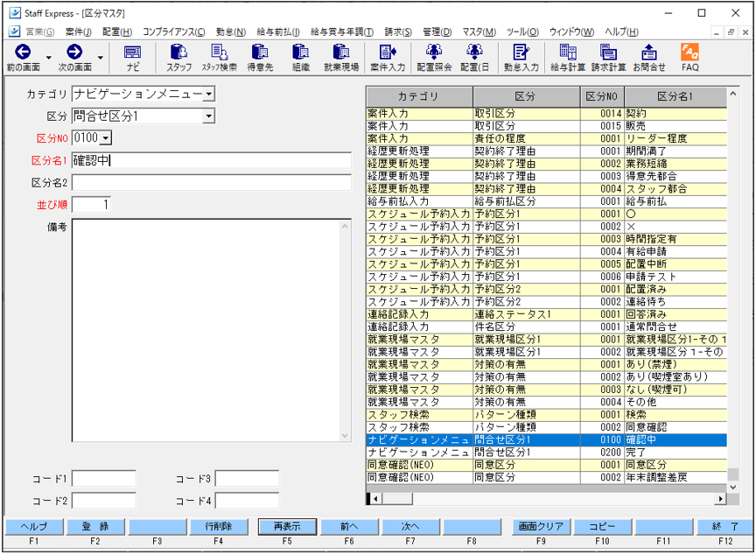The width and height of the screenshot is (756, 555).
Task: Select the row with 完了
Action: coord(546,453)
